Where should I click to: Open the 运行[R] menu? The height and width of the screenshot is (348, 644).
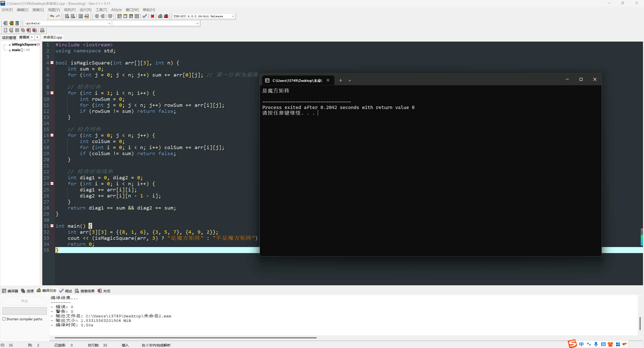[x=85, y=10]
